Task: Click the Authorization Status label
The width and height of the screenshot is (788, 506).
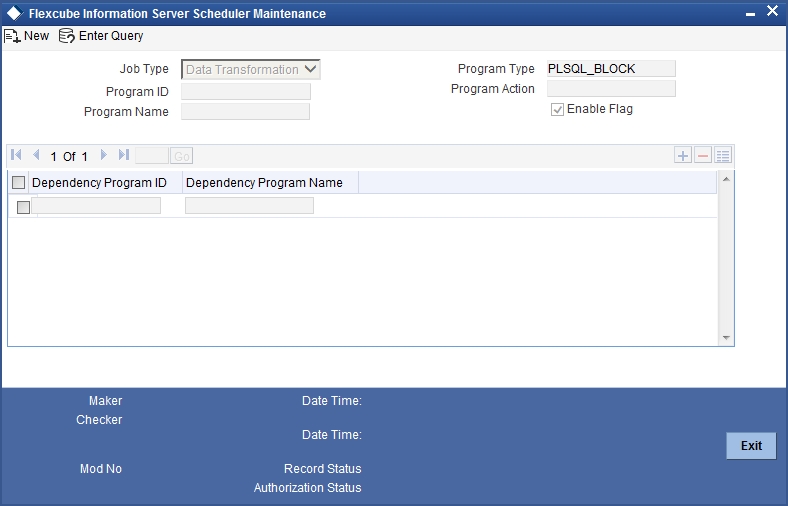Action: click(x=308, y=487)
